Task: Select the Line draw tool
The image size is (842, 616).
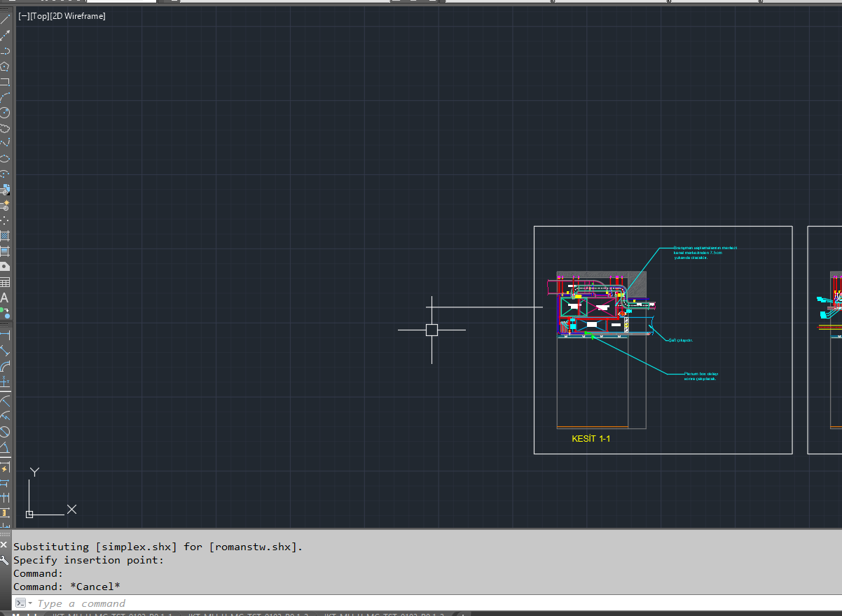Action: (x=5, y=20)
